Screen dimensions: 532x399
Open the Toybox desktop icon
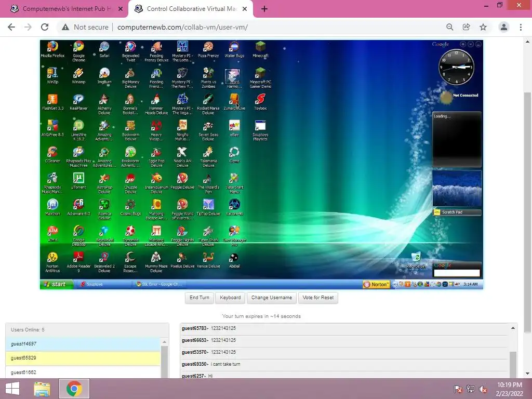click(x=261, y=102)
